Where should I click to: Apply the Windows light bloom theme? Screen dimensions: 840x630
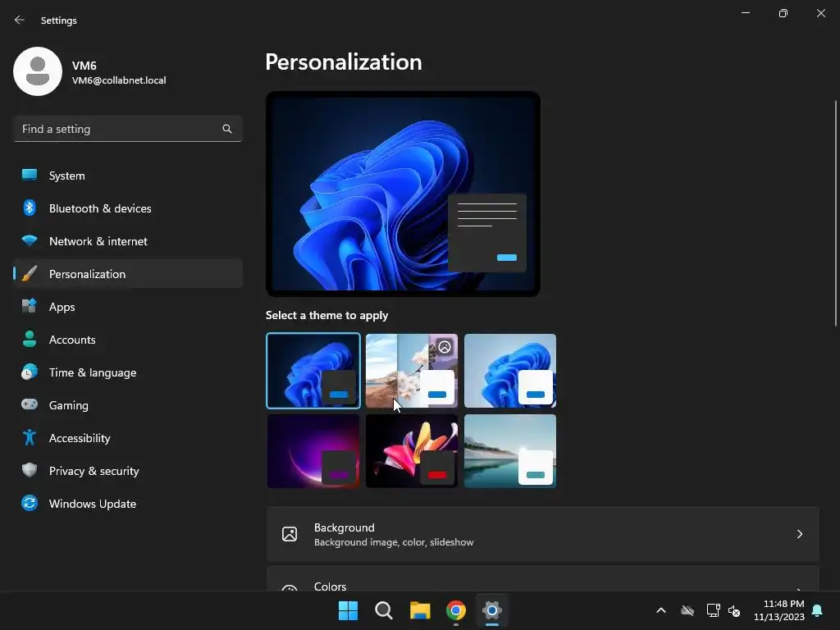(510, 371)
